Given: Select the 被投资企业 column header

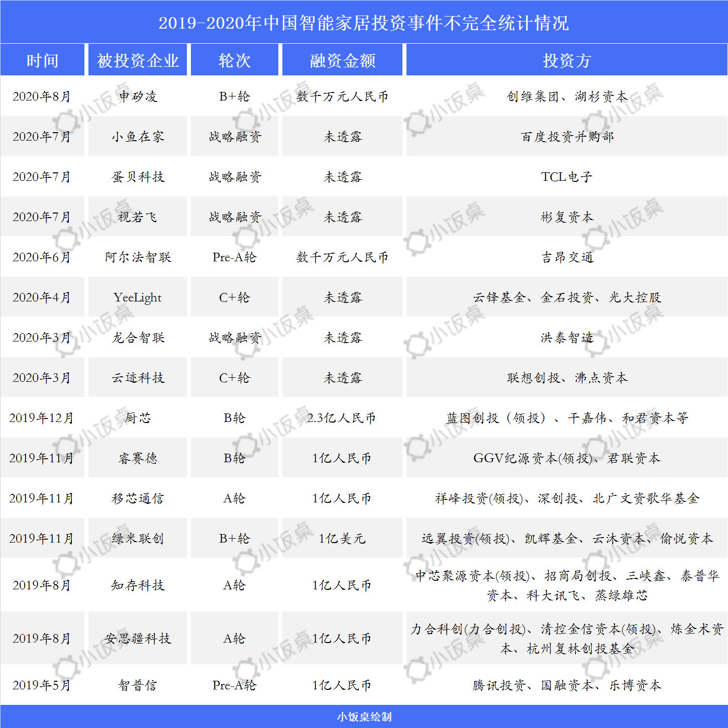Looking at the screenshot, I should (x=137, y=59).
